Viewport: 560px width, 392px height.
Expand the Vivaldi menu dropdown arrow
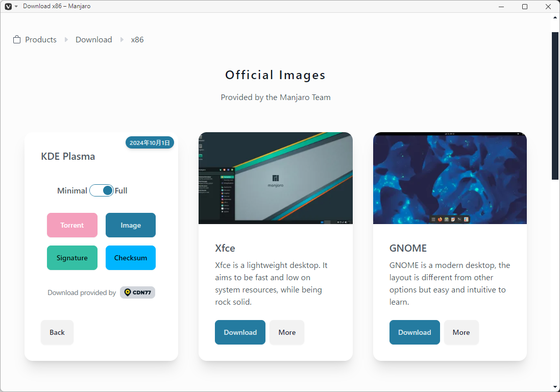point(16,7)
